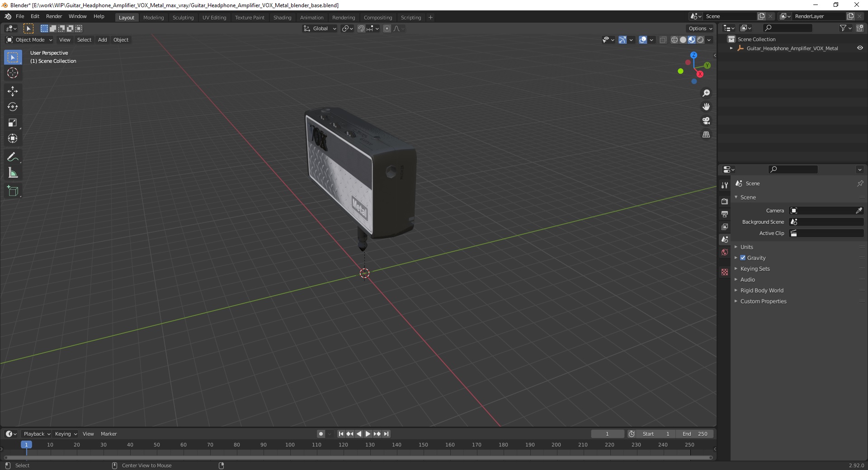This screenshot has height=470, width=868.
Task: Expand Guitar_Headphone_Amplifier_VOX_Metal collection tree
Action: click(x=731, y=48)
